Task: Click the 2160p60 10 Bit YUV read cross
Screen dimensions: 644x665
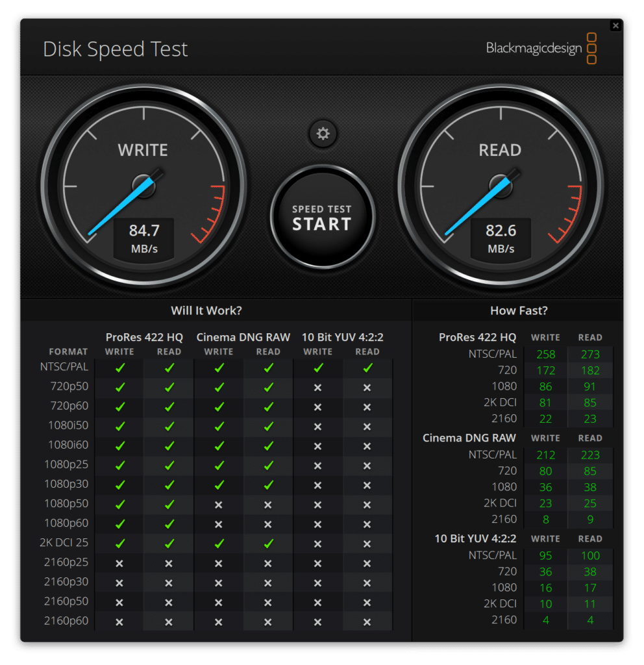Action: (367, 621)
